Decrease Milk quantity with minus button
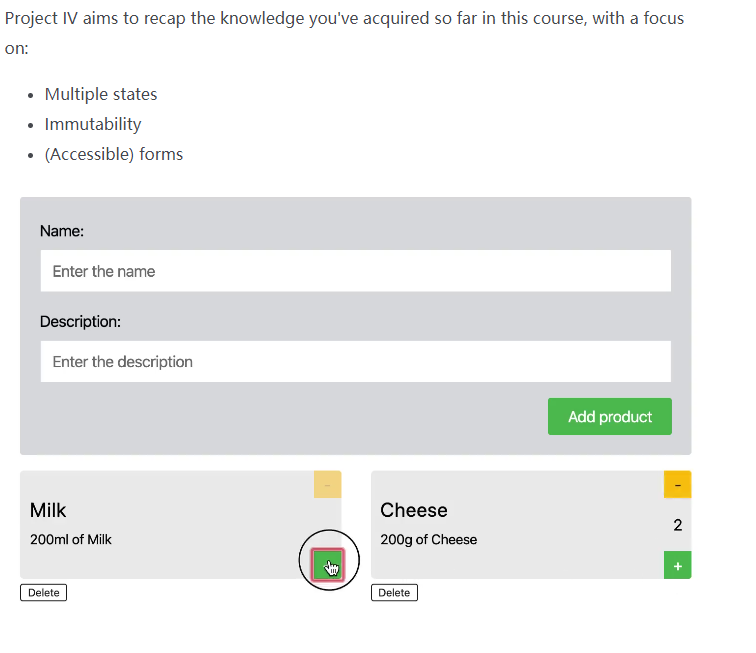 click(x=327, y=485)
